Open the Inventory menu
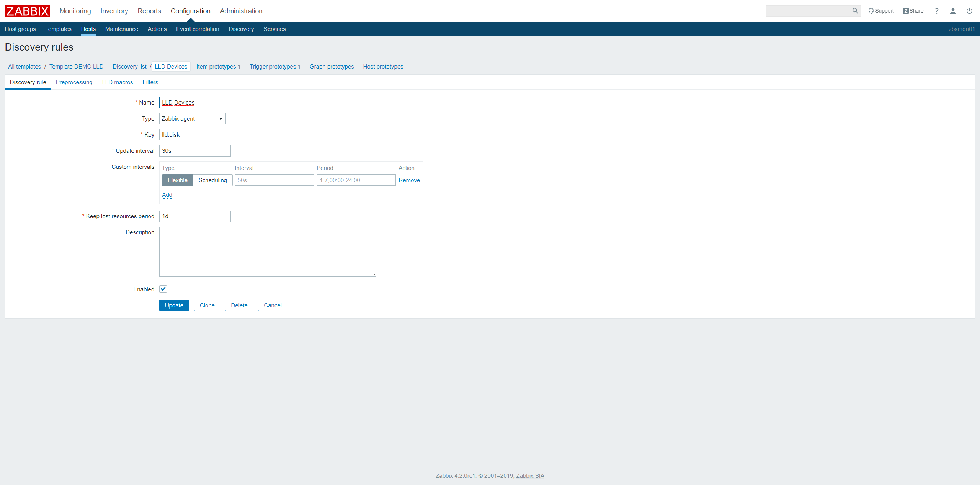 tap(114, 11)
